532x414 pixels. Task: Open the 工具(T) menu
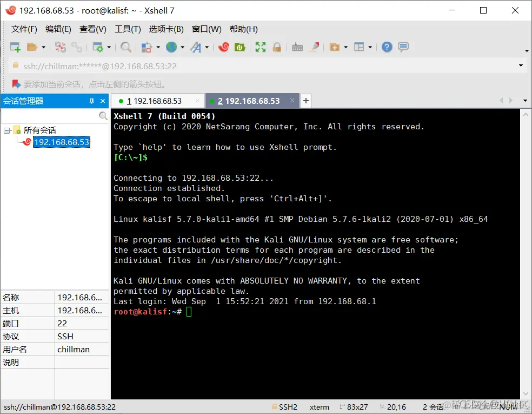point(128,29)
